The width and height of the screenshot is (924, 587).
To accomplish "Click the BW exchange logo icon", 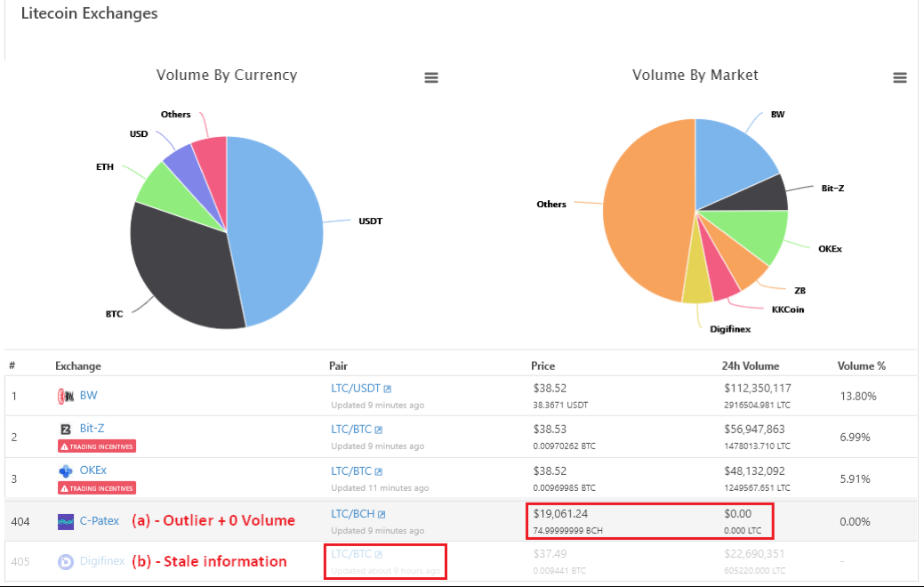I will [66, 397].
